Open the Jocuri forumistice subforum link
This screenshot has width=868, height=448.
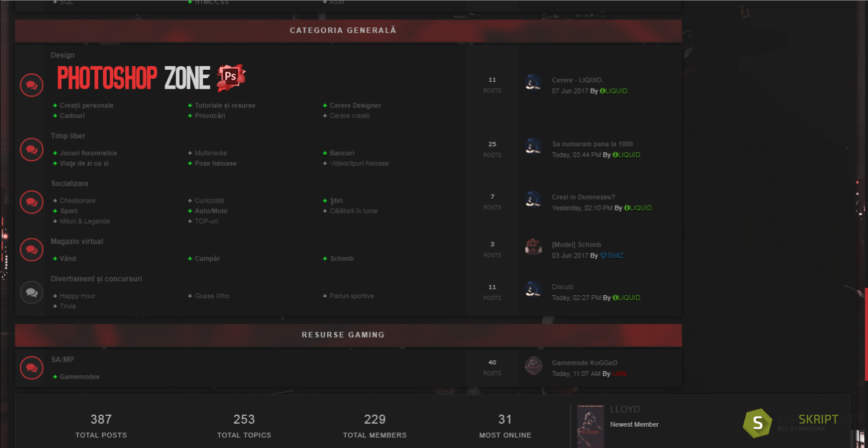point(88,153)
